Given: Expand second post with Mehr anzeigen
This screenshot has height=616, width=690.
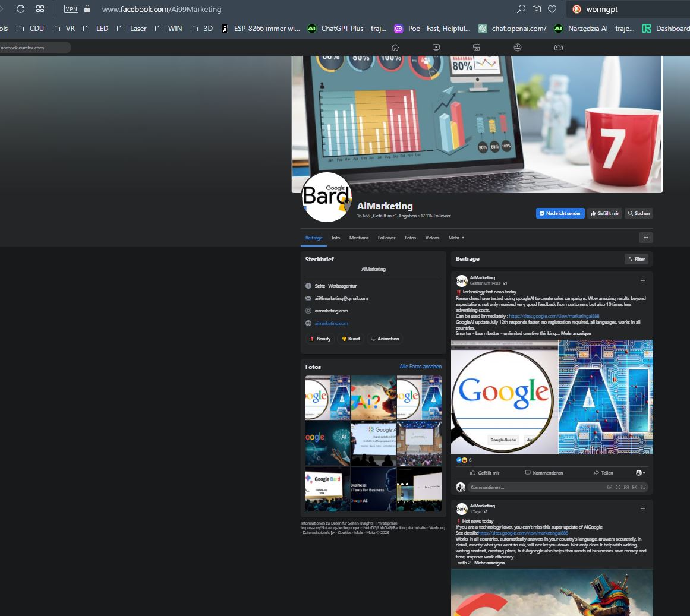Looking at the screenshot, I should 489,563.
